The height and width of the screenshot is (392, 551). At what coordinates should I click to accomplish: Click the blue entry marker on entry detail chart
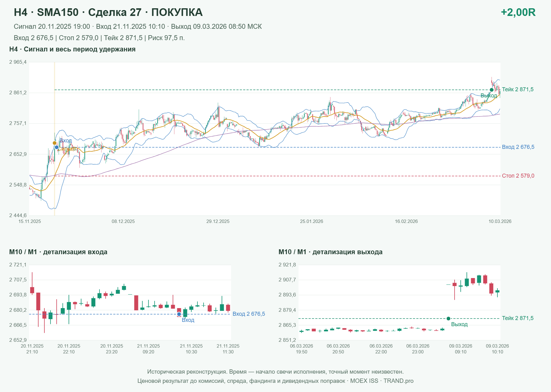click(179, 314)
